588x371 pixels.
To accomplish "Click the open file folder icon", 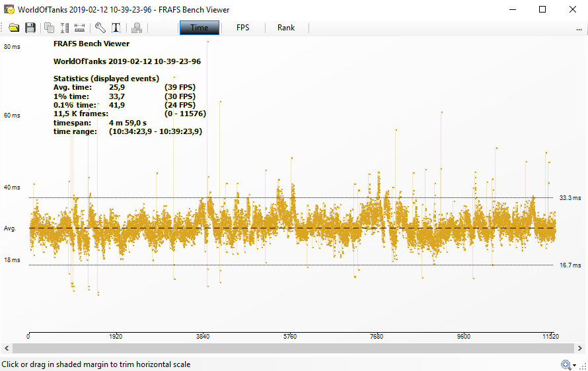I will [x=14, y=28].
